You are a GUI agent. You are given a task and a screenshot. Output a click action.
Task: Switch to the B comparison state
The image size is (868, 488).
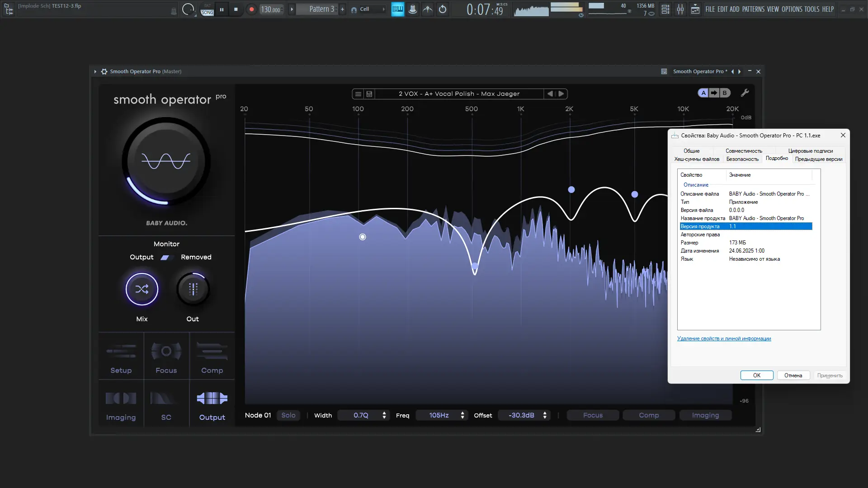click(725, 93)
